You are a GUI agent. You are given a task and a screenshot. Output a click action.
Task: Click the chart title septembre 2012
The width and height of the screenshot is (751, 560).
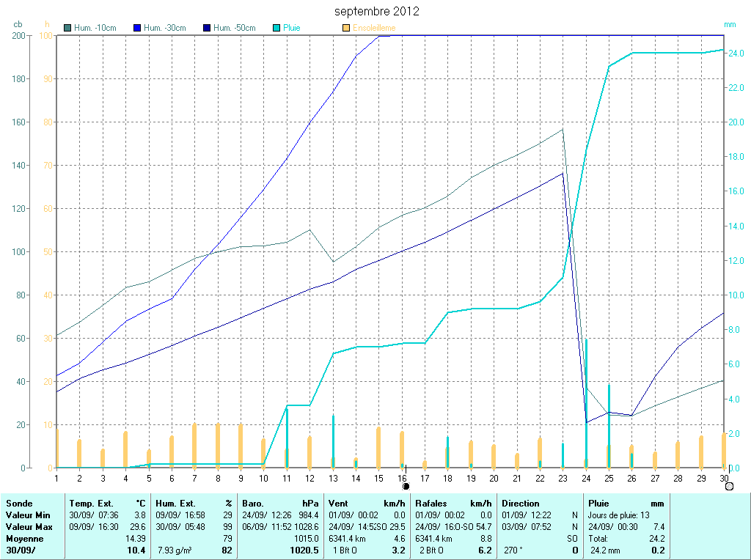pos(377,12)
